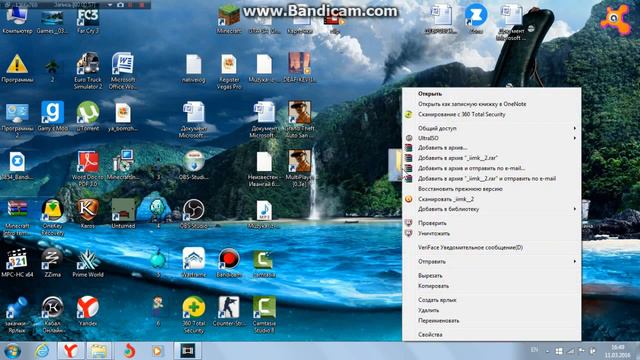Select the Register Vegas Pro file

pos(229,71)
